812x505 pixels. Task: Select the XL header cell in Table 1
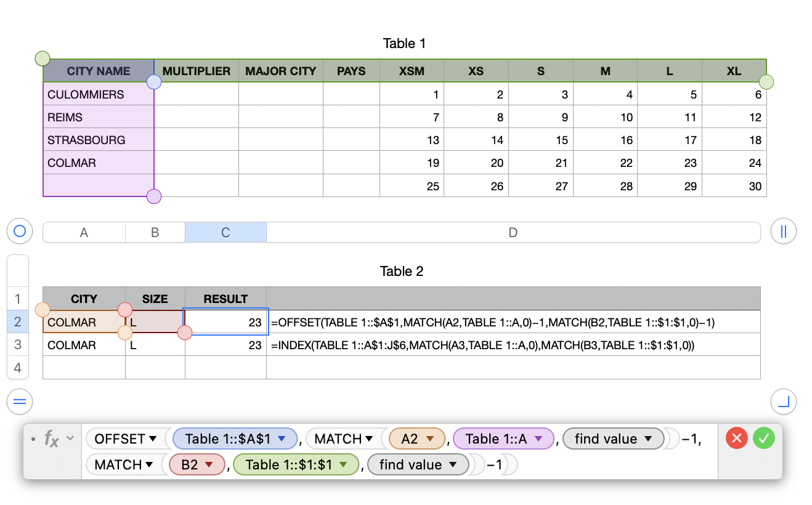(734, 71)
